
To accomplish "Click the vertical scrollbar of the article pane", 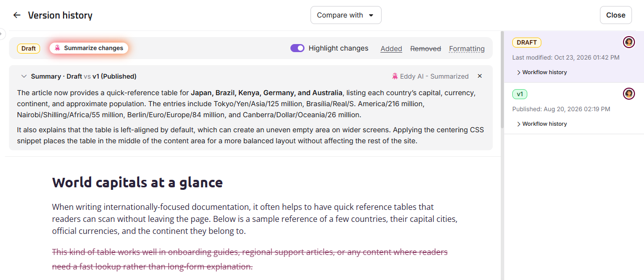I will click(502, 80).
